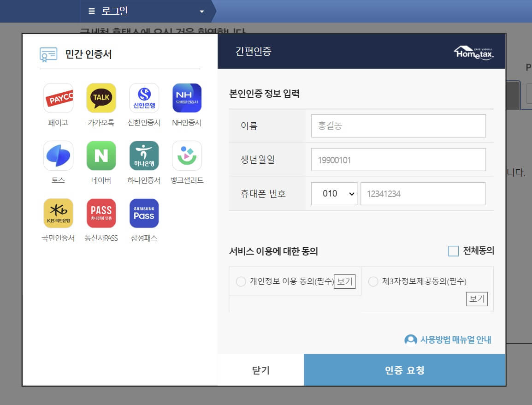Select KakaoTalk authentication
The image size is (532, 405).
[101, 98]
